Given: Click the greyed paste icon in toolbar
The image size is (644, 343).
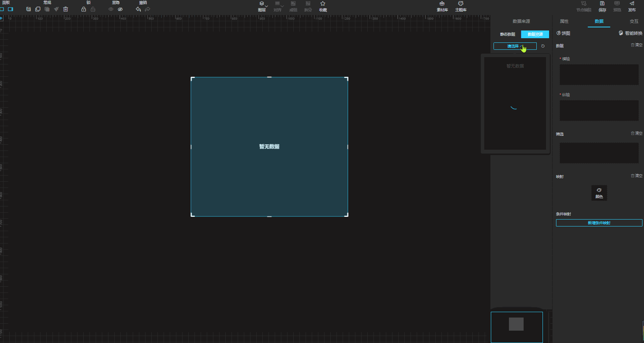Looking at the screenshot, I should (x=47, y=9).
